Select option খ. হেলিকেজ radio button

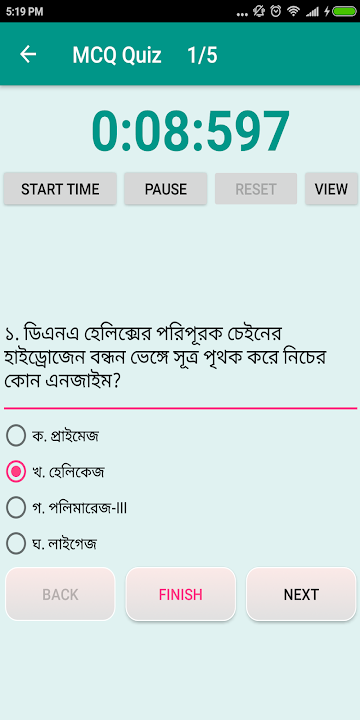click(16, 472)
